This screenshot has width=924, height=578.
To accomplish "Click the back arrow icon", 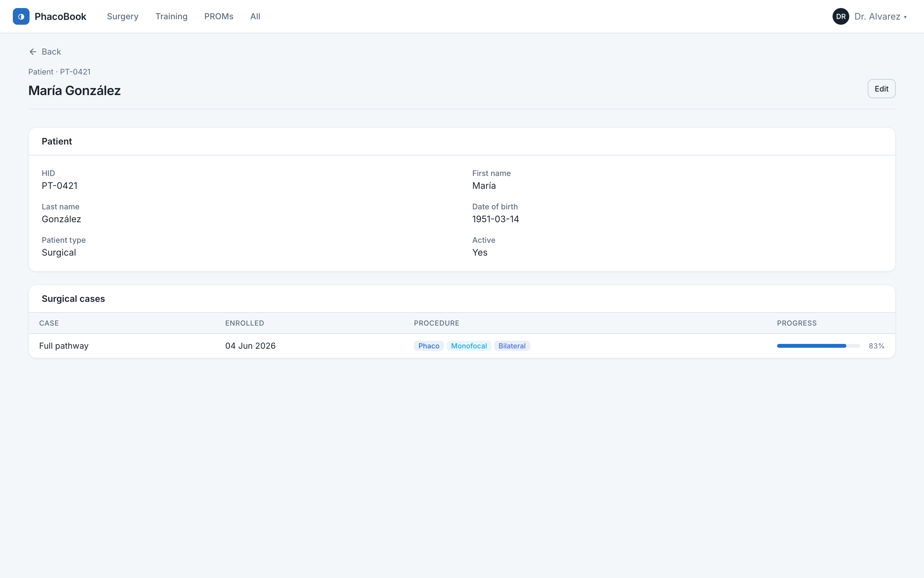I will click(33, 52).
